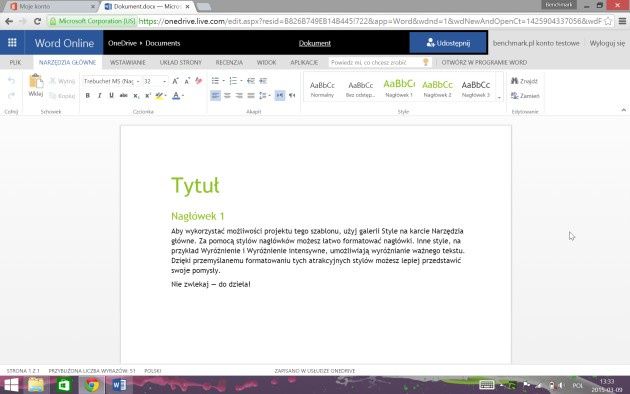Open the Office app launcher grid

pyautogui.click(x=12, y=43)
